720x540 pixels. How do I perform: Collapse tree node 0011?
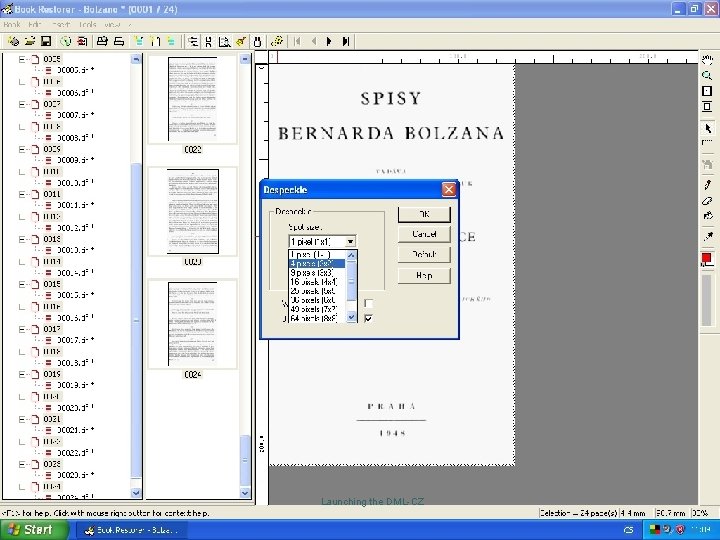pyautogui.click(x=22, y=194)
